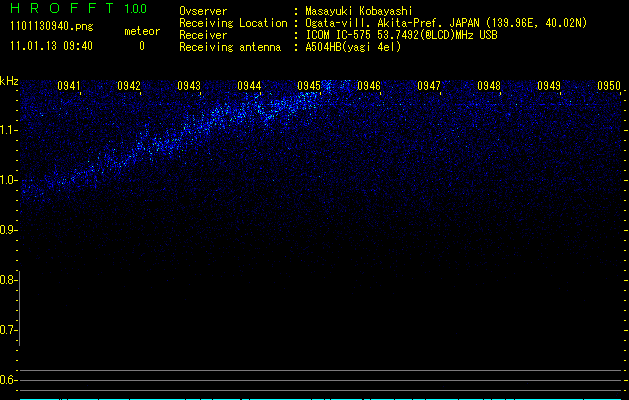Click the A504HB(yagi 4el) antenna text
This screenshot has width=629, height=400.
point(353,47)
